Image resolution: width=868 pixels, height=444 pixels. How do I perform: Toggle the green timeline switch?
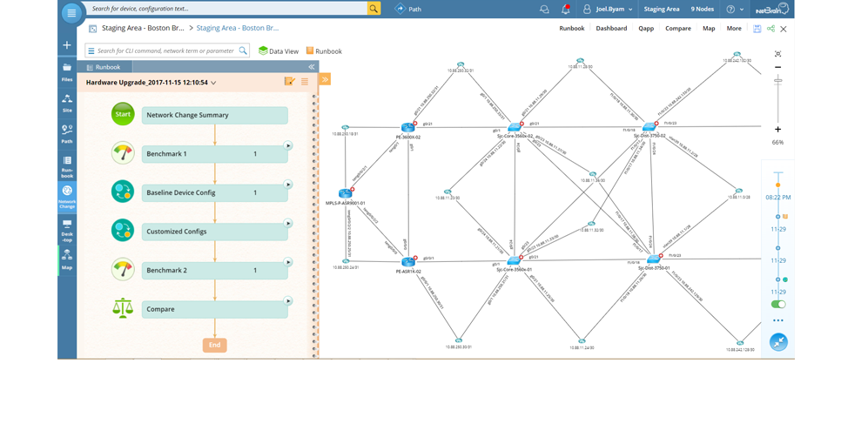pos(778,304)
